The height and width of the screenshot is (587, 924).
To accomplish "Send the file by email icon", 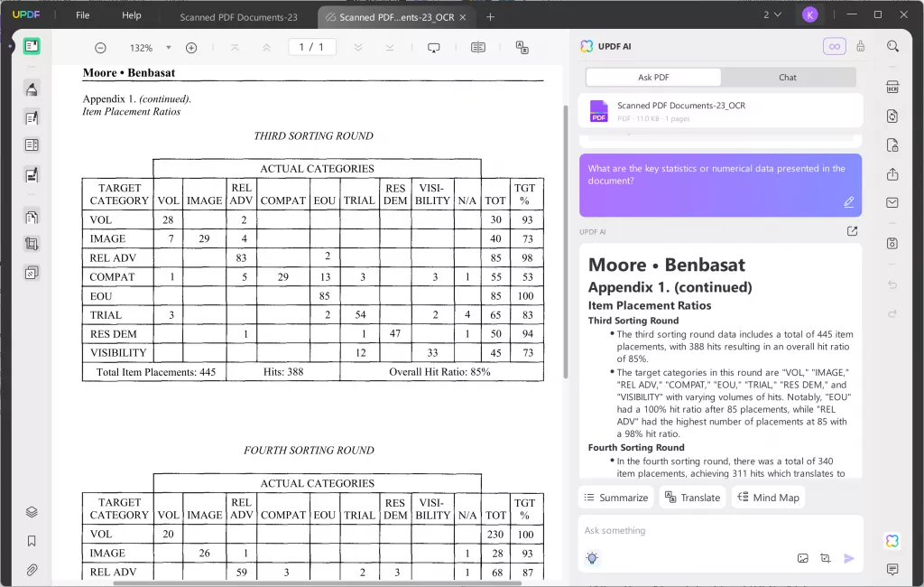I will coord(892,203).
